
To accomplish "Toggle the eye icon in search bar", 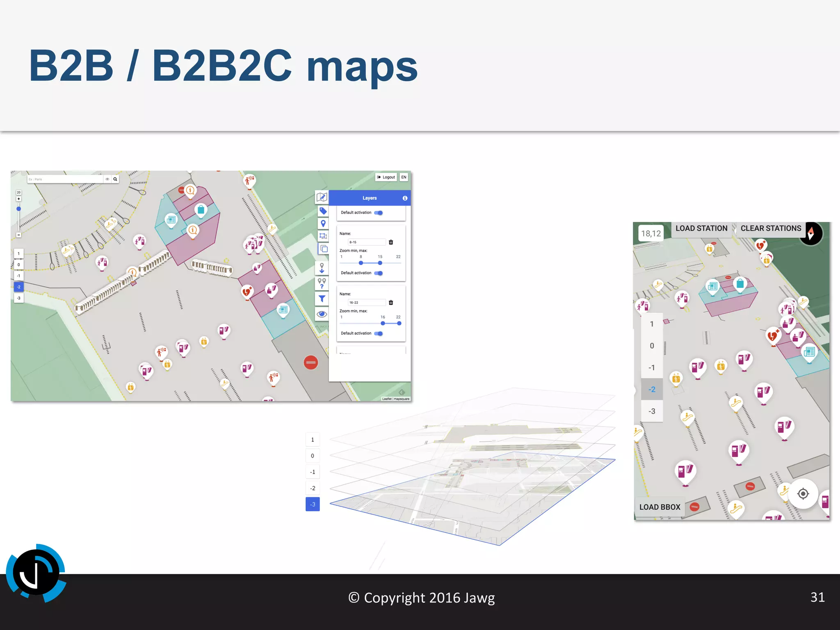I will click(x=107, y=179).
